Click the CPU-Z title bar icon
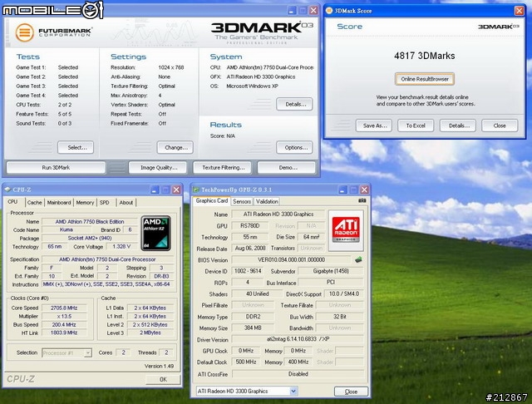This screenshot has height=404, width=532. click(x=7, y=190)
